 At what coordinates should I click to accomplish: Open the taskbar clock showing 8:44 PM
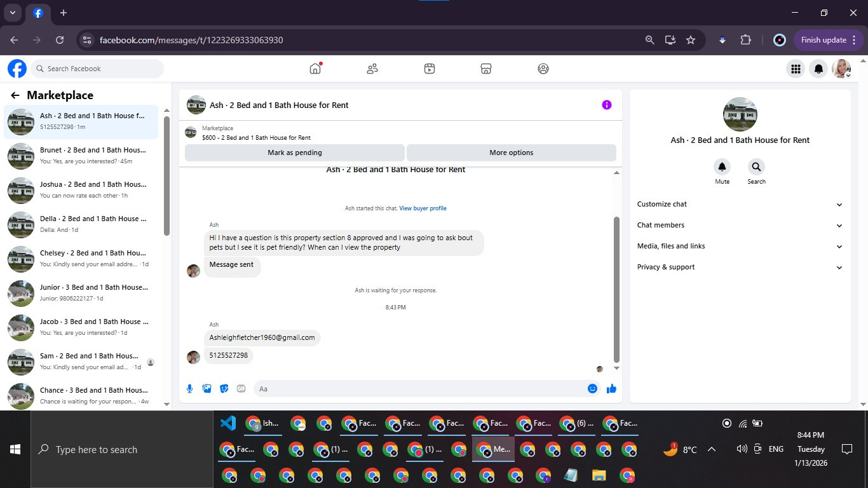(x=811, y=449)
